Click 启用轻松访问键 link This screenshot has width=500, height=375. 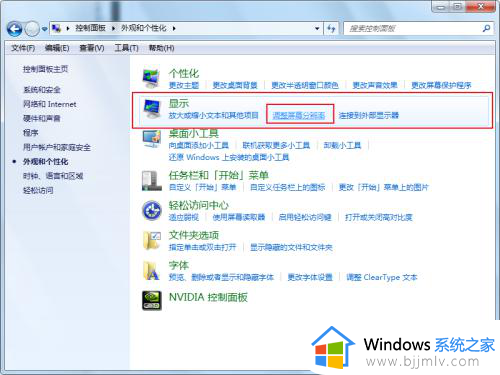point(305,218)
